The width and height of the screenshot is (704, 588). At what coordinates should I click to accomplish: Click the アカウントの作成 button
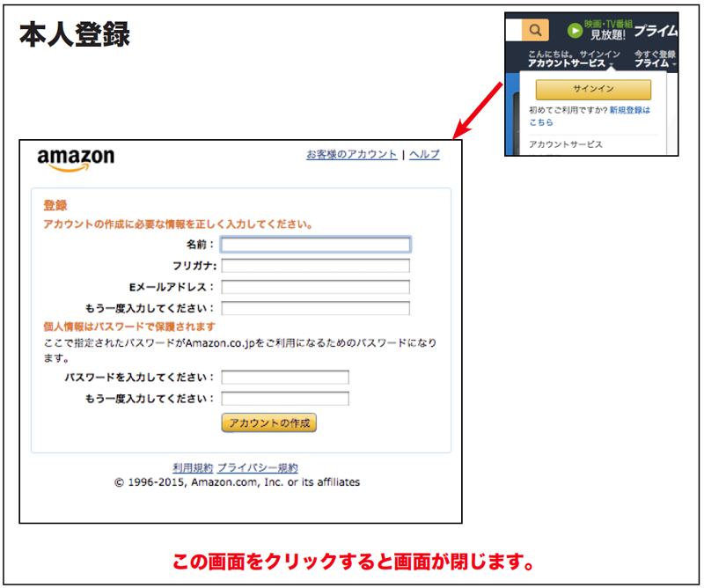[269, 423]
